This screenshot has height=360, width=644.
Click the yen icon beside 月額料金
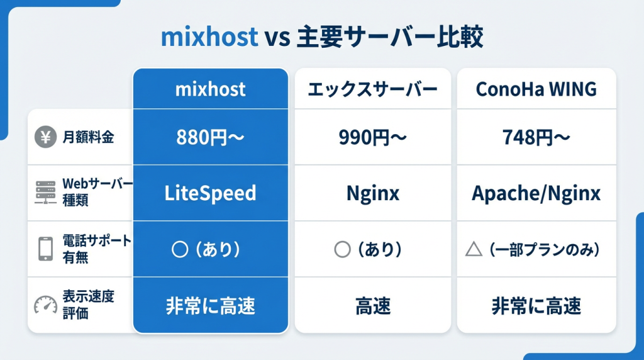click(x=45, y=137)
